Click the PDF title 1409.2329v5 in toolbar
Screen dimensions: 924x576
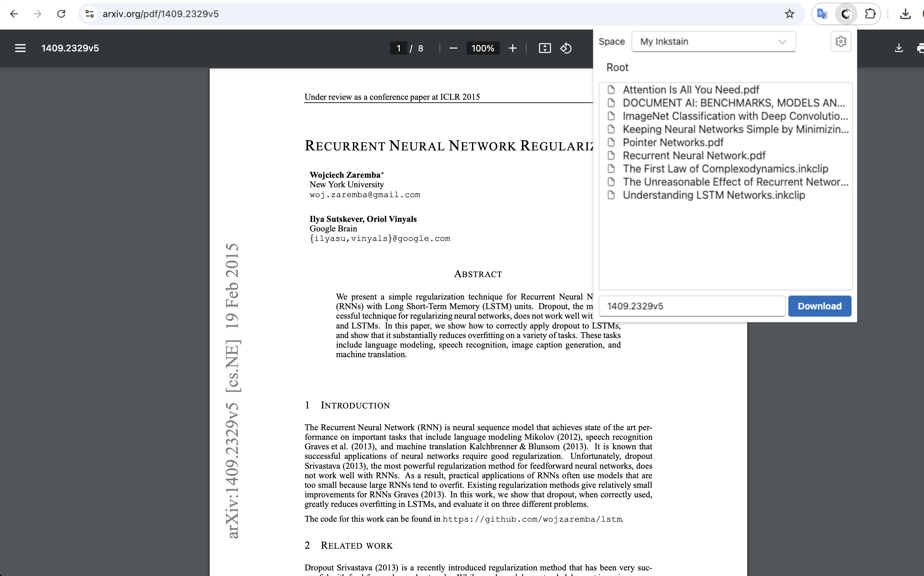(70, 48)
